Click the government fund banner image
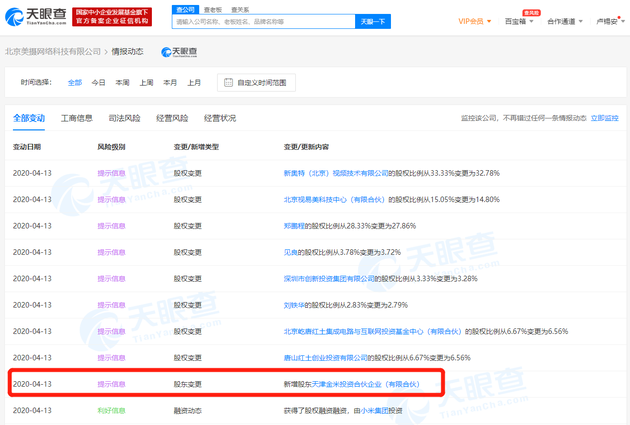This screenshot has height=425, width=630. pyautogui.click(x=114, y=16)
